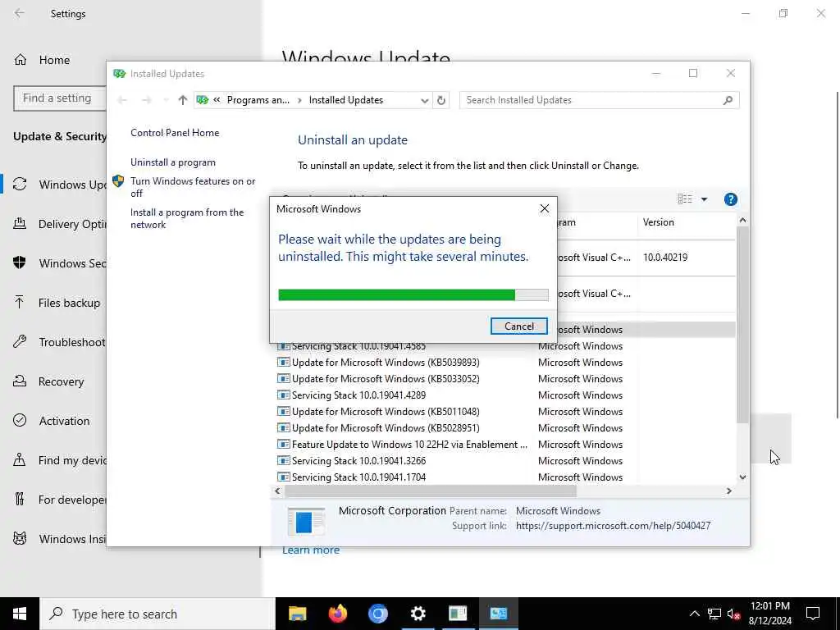Select Update for Microsoft Windows (KB5011048)
This screenshot has width=840, height=630.
pyautogui.click(x=386, y=412)
